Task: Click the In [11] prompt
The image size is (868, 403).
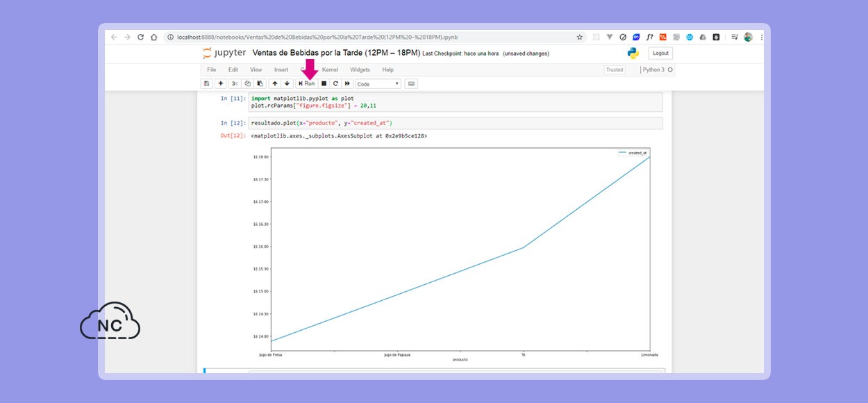Action: pyautogui.click(x=233, y=99)
